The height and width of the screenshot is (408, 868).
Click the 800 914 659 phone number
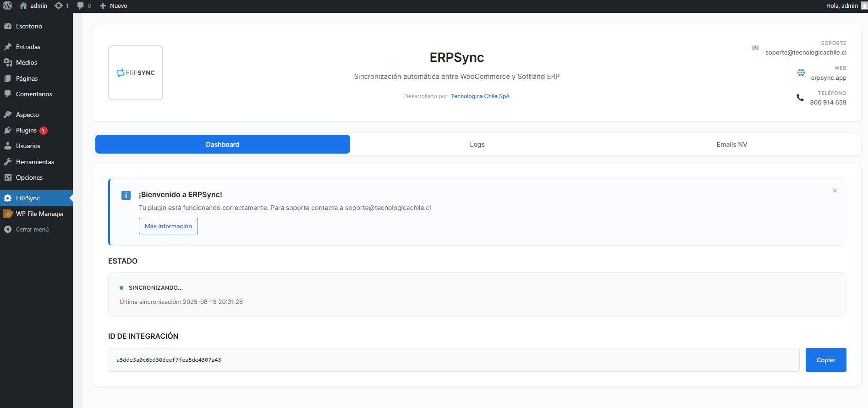(828, 103)
